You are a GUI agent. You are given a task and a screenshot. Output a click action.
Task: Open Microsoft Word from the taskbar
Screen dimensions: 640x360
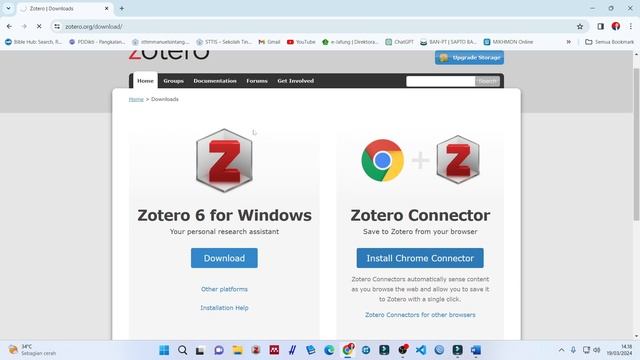(x=476, y=350)
